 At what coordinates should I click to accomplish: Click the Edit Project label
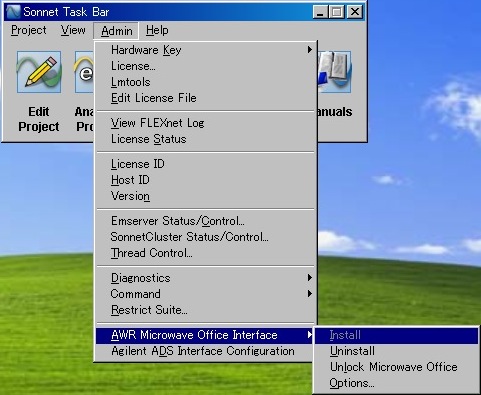[39, 119]
